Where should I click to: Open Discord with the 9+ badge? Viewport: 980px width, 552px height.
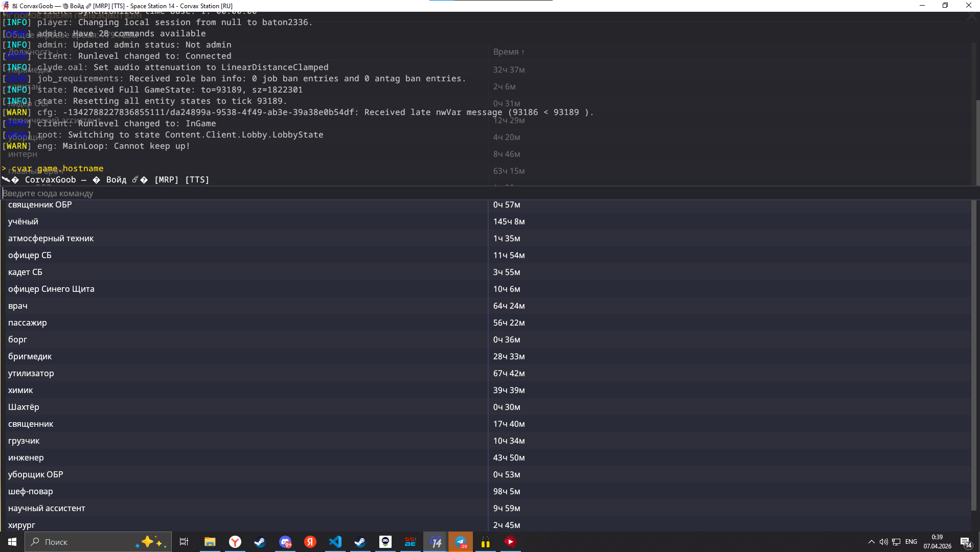tap(285, 542)
